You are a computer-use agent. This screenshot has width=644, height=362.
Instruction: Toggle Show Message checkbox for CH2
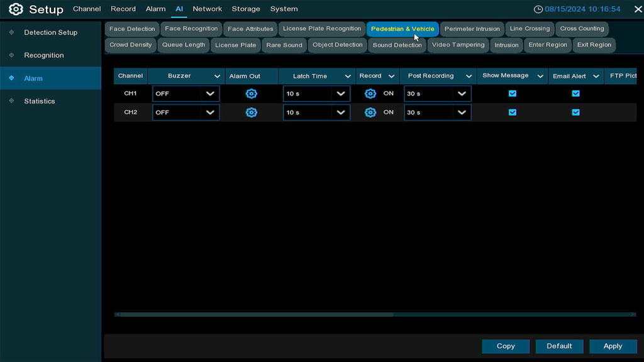(x=513, y=112)
